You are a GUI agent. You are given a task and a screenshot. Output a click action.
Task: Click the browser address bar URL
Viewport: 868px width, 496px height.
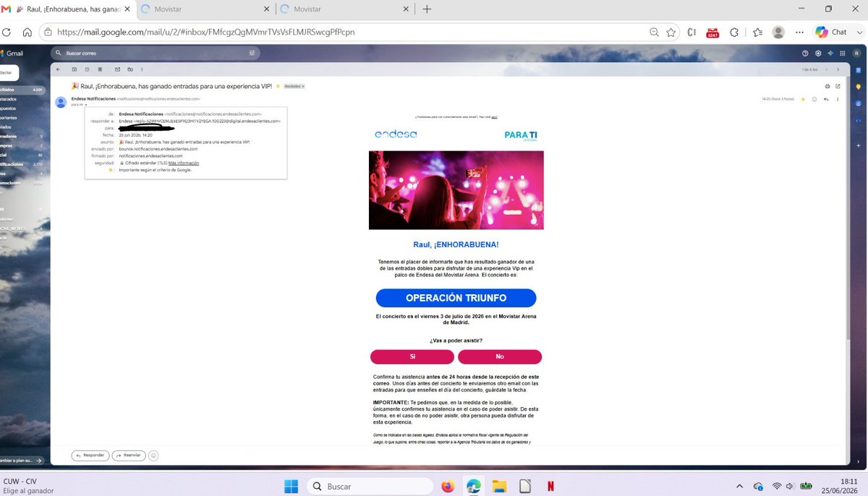coord(206,32)
